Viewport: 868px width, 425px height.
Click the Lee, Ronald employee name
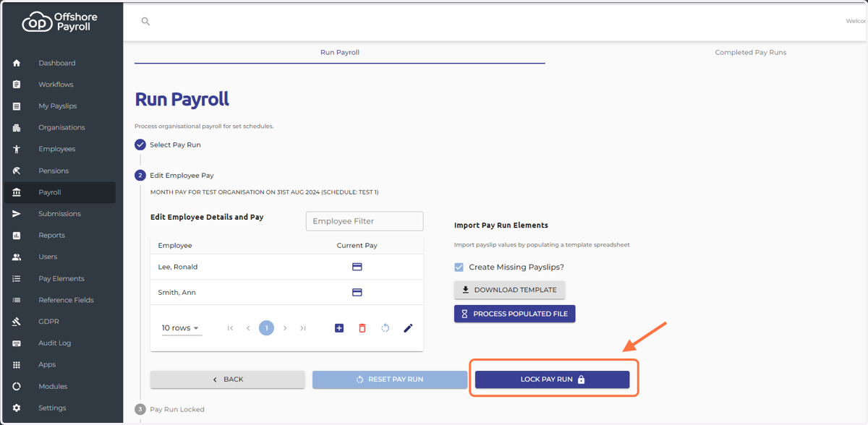click(x=178, y=267)
